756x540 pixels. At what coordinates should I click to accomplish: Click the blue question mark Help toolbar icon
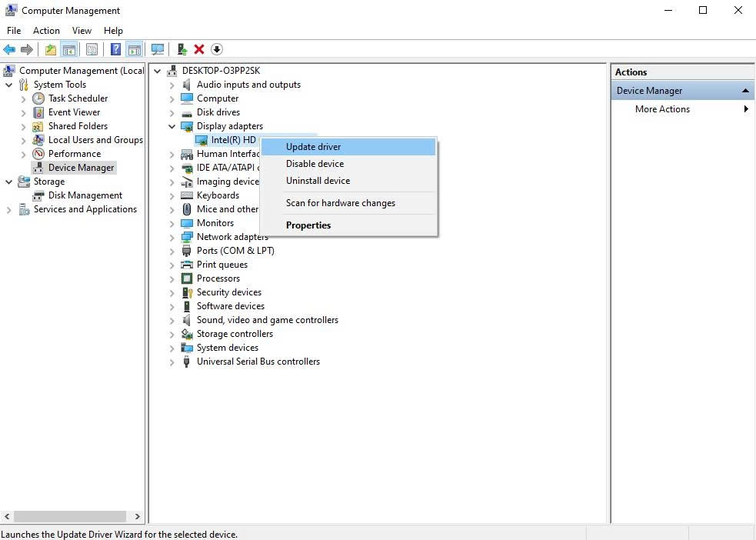click(x=115, y=49)
